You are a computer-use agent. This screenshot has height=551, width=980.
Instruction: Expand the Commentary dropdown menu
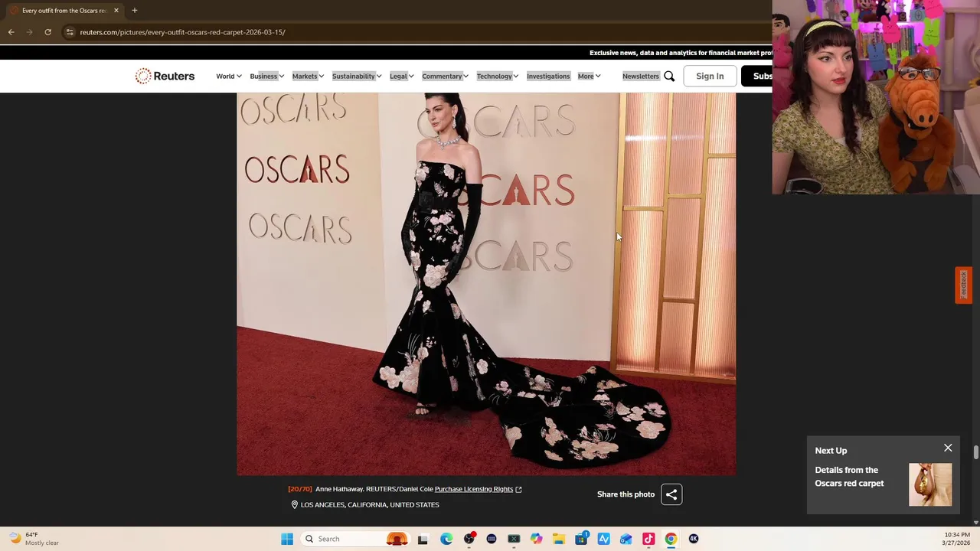click(445, 76)
